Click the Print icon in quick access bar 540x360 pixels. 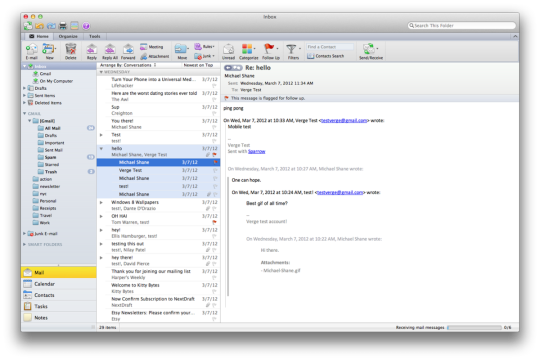[63, 26]
